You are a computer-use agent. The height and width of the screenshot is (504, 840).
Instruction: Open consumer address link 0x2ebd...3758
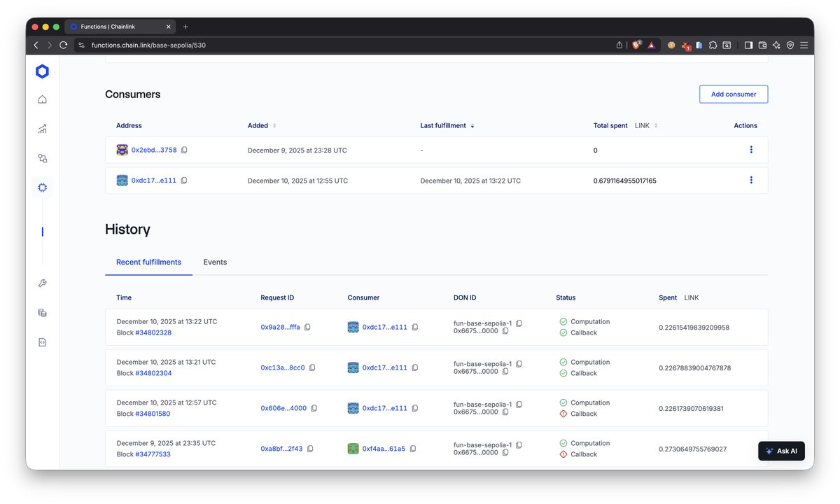pyautogui.click(x=154, y=150)
